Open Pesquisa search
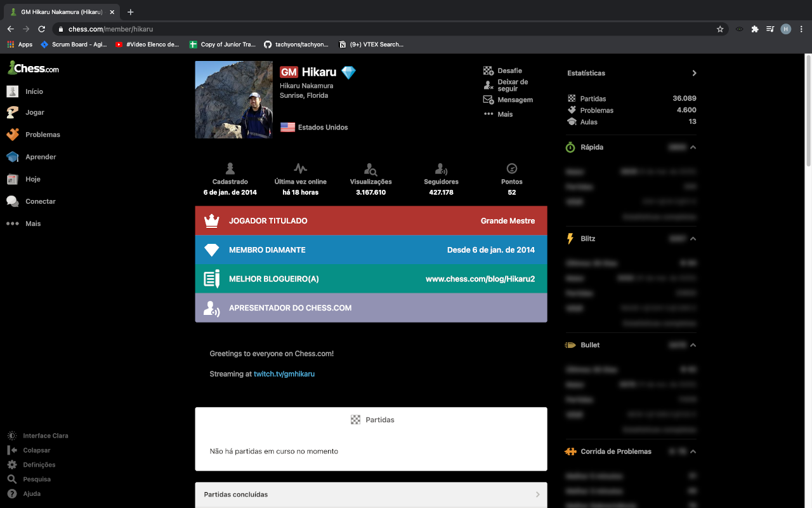 click(x=29, y=479)
